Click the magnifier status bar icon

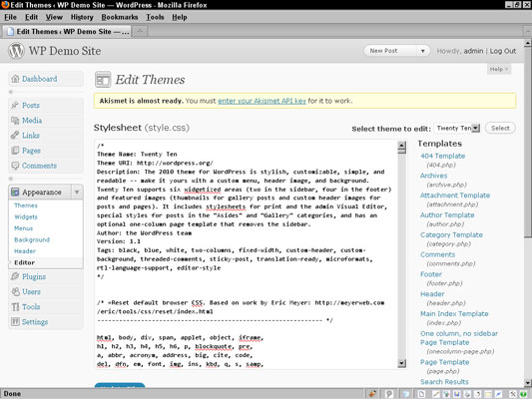tap(389, 394)
